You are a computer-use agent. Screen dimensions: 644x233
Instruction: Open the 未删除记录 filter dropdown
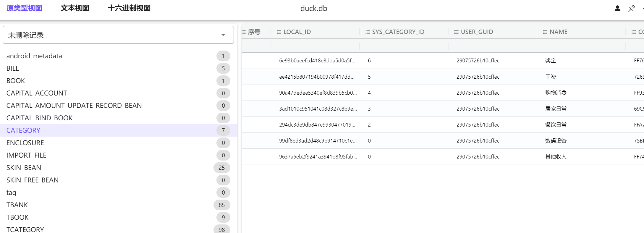(x=118, y=35)
